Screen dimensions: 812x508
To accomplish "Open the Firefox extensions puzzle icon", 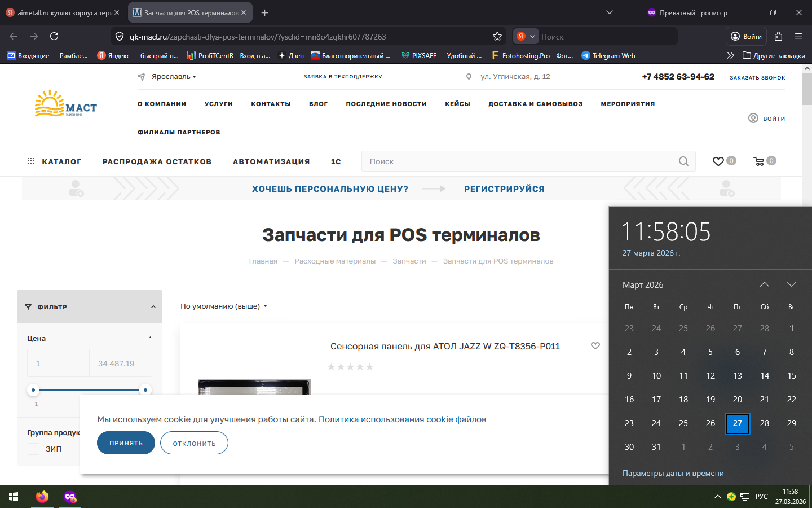I will [x=778, y=37].
